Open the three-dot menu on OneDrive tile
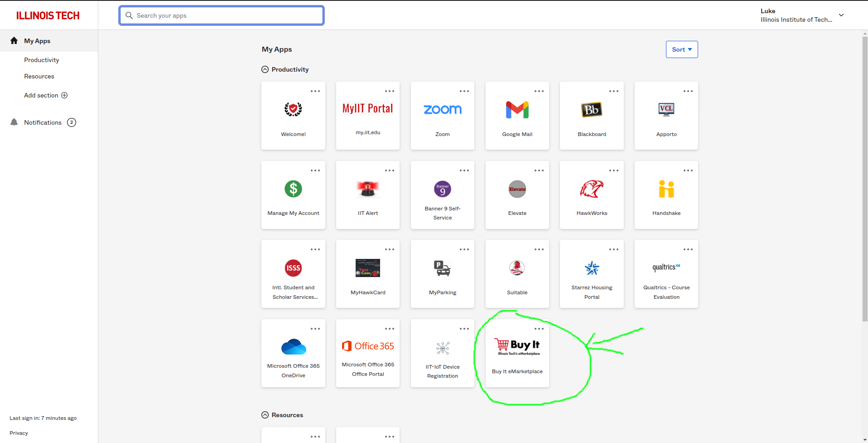The image size is (868, 443). pos(315,329)
